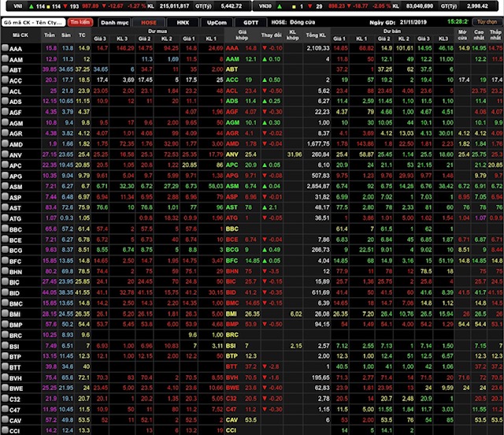The height and width of the screenshot is (435, 504).
Task: Click AAA total volume 2,109,33
Action: pyautogui.click(x=318, y=48)
